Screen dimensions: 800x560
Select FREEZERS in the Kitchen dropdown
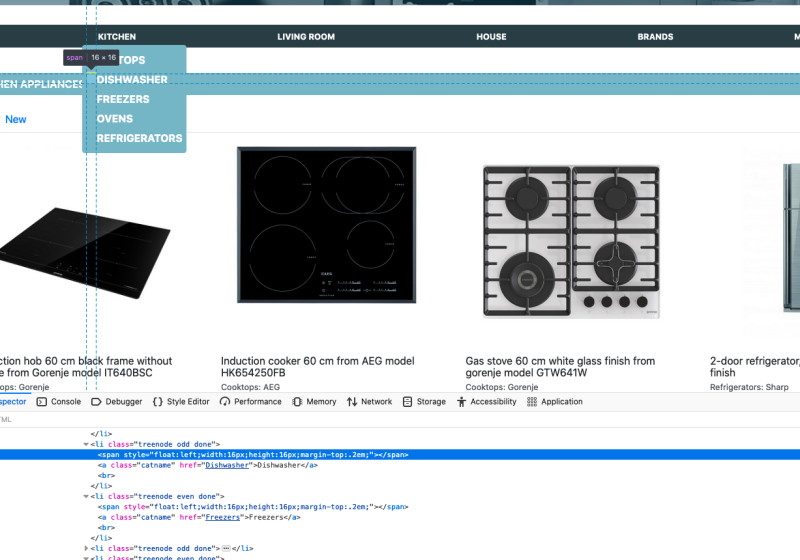[x=123, y=99]
